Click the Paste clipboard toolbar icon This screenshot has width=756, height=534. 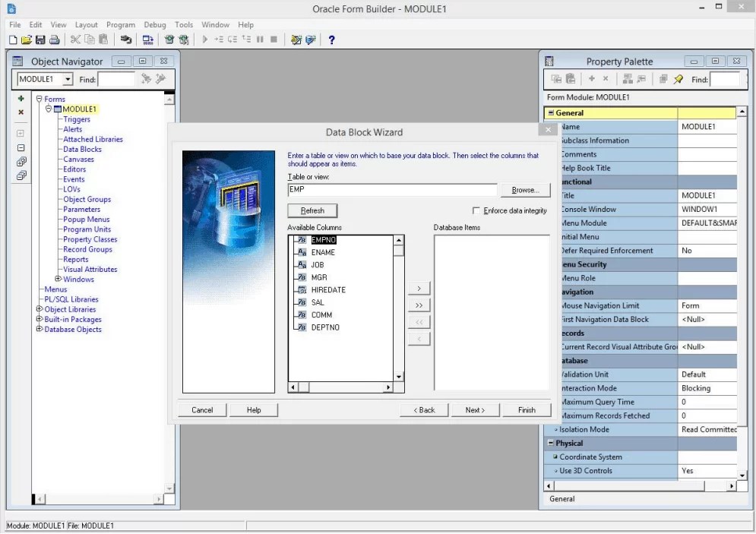[x=103, y=39]
